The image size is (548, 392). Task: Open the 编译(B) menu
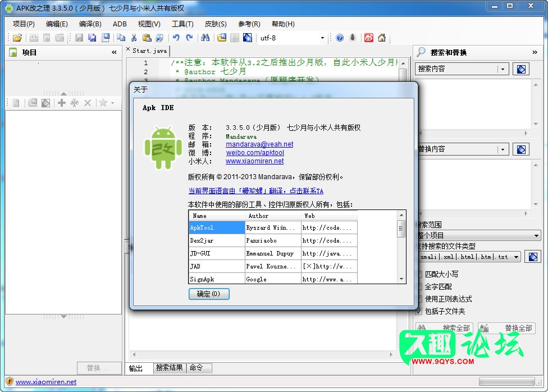pos(90,24)
